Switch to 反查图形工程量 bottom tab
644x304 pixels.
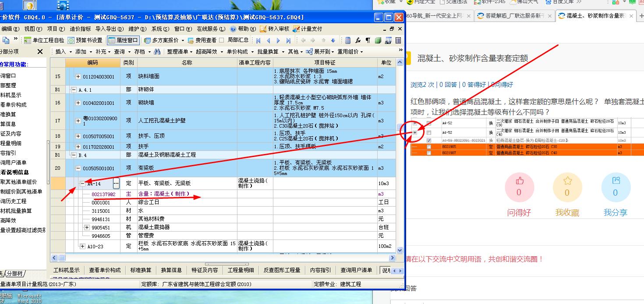click(x=282, y=270)
